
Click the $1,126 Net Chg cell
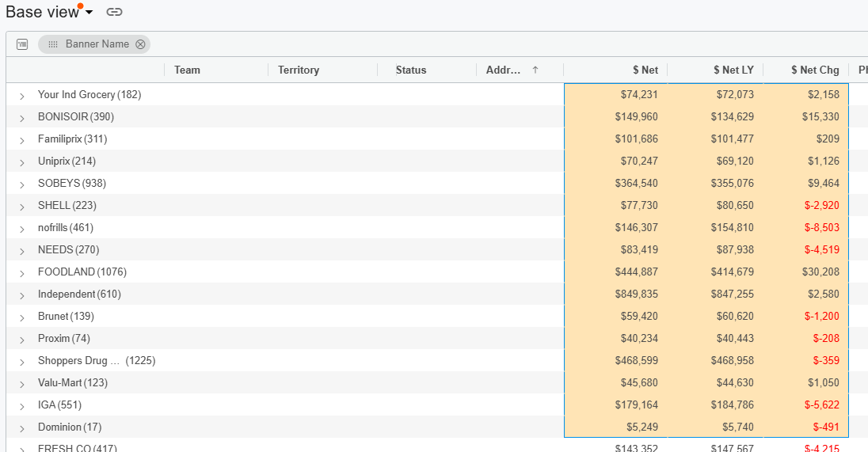[x=806, y=161]
